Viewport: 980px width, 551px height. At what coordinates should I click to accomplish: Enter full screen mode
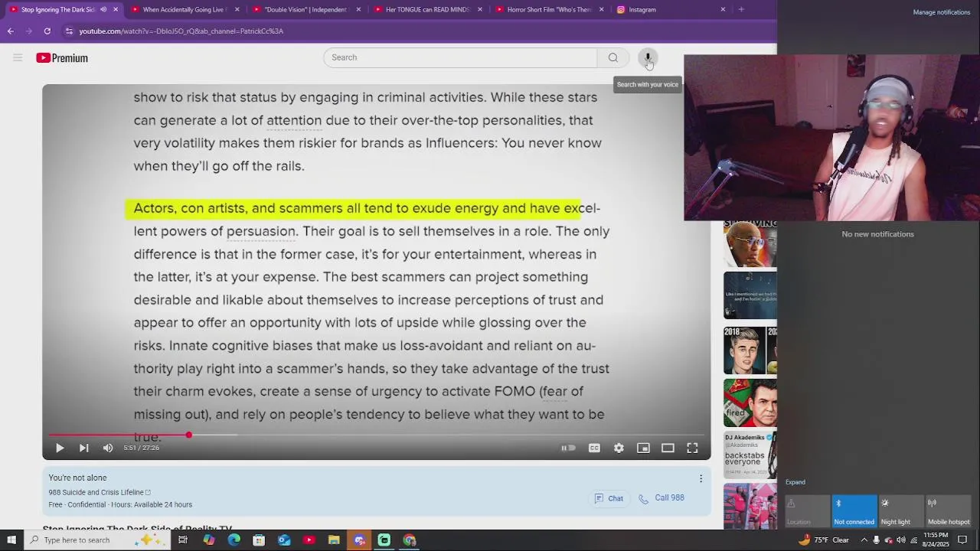(692, 448)
